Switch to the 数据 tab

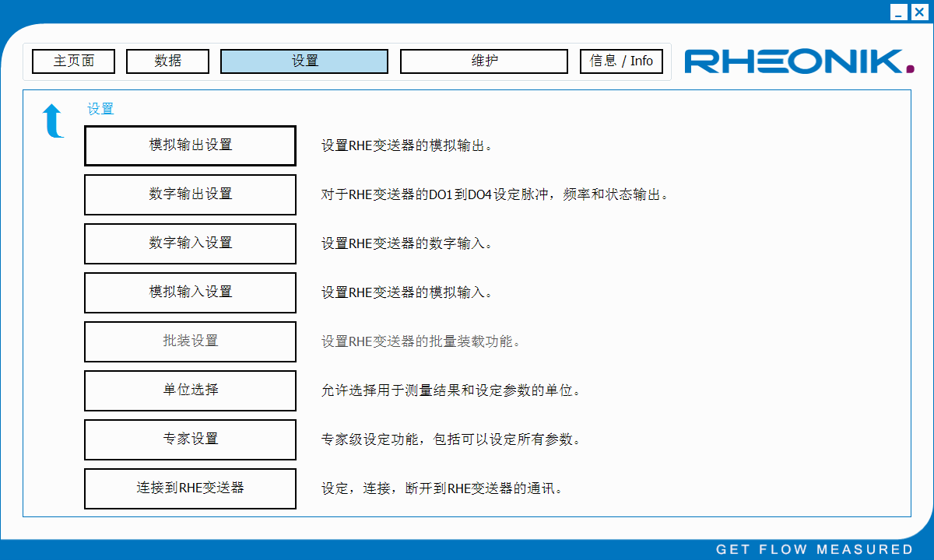tap(167, 61)
